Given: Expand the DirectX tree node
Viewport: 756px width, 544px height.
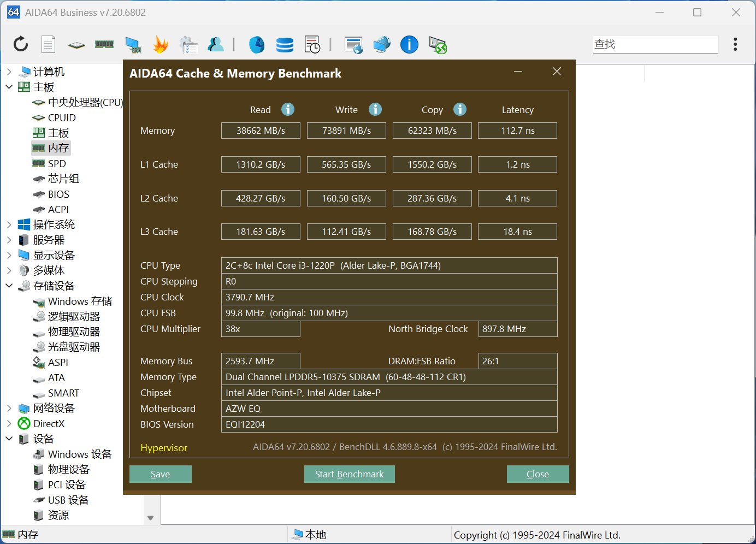Looking at the screenshot, I should (9, 423).
